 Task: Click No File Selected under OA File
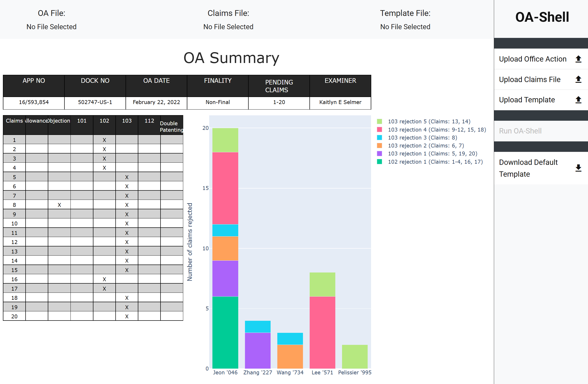[x=51, y=27]
